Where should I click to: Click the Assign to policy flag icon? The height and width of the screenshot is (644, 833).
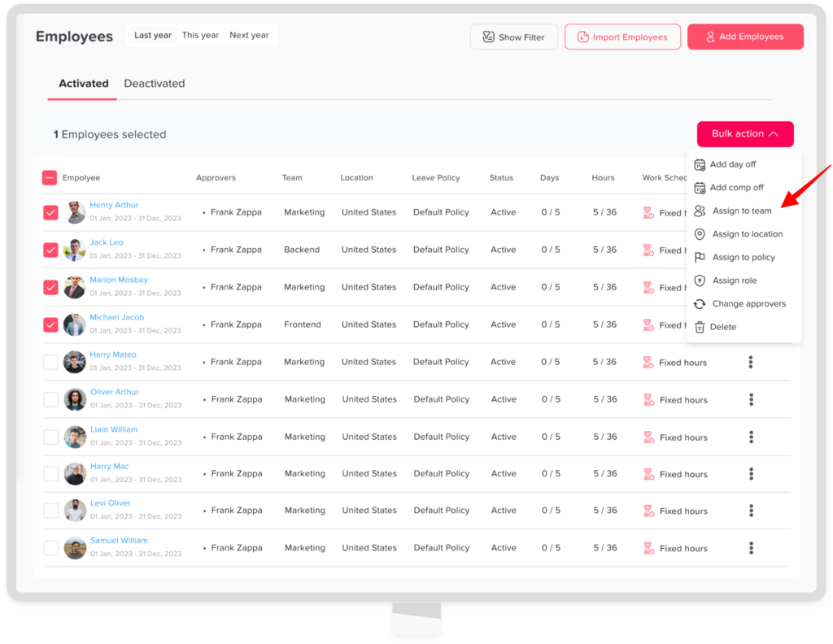(x=700, y=258)
